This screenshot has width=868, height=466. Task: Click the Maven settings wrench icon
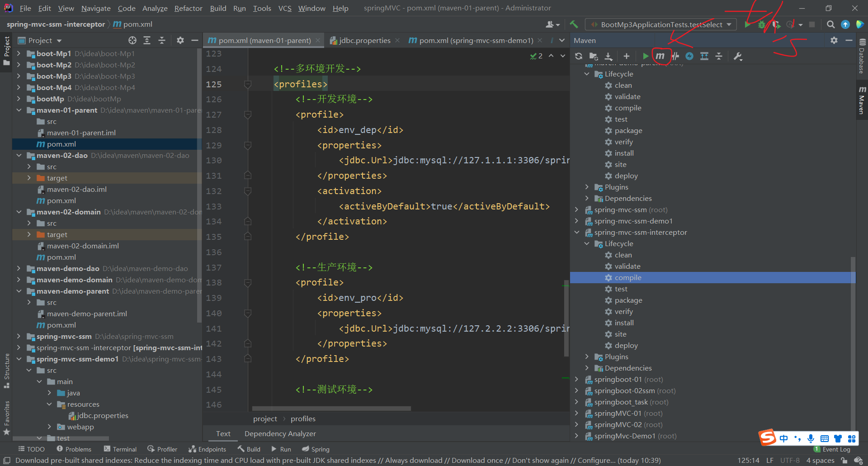[738, 56]
